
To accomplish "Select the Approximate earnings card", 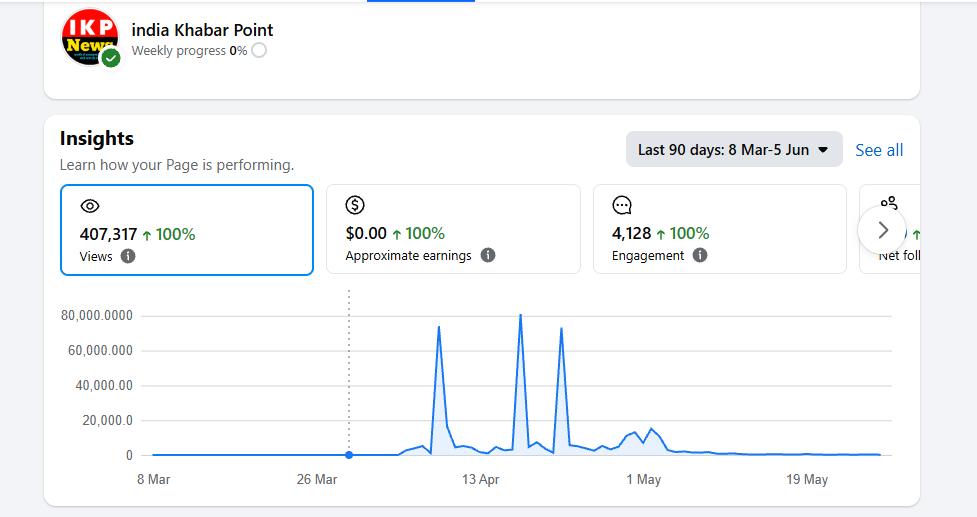I will point(454,229).
